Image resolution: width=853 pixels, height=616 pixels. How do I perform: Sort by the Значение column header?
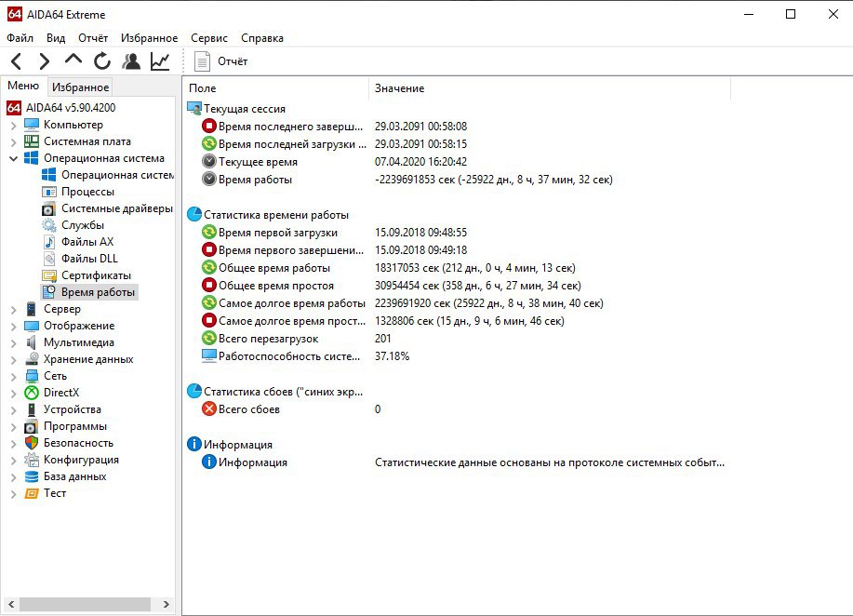click(550, 88)
